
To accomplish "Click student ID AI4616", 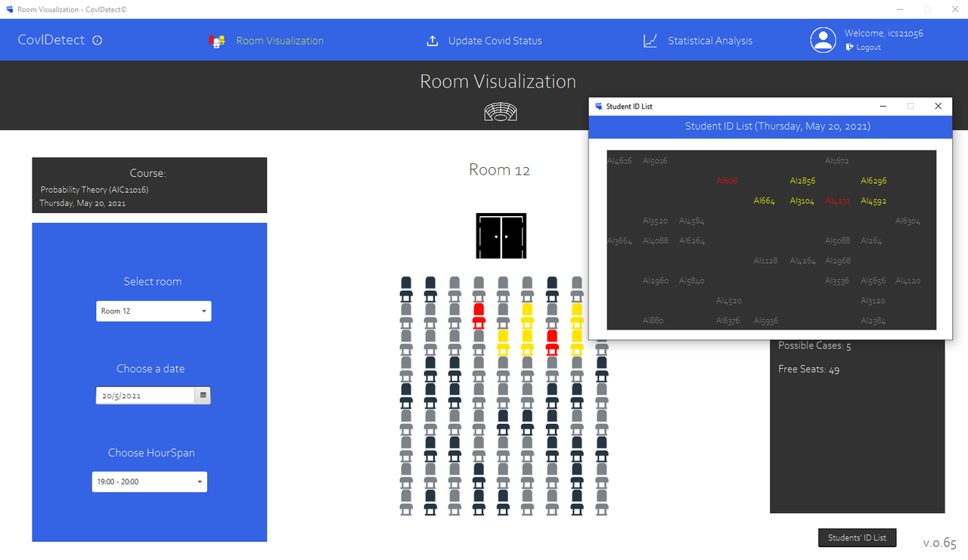I will [x=619, y=160].
